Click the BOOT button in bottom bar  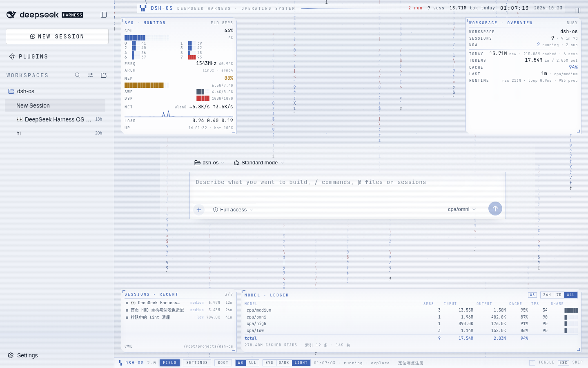tap(223, 363)
